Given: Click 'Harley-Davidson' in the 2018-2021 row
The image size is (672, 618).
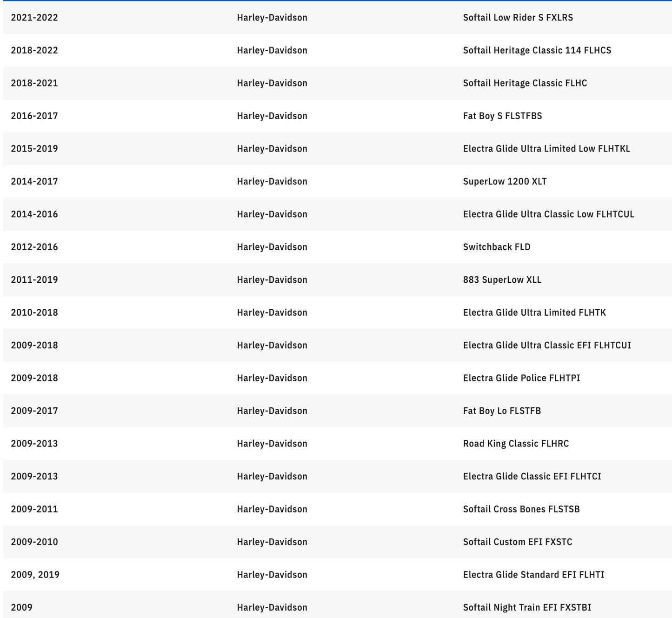Looking at the screenshot, I should coord(272,83).
